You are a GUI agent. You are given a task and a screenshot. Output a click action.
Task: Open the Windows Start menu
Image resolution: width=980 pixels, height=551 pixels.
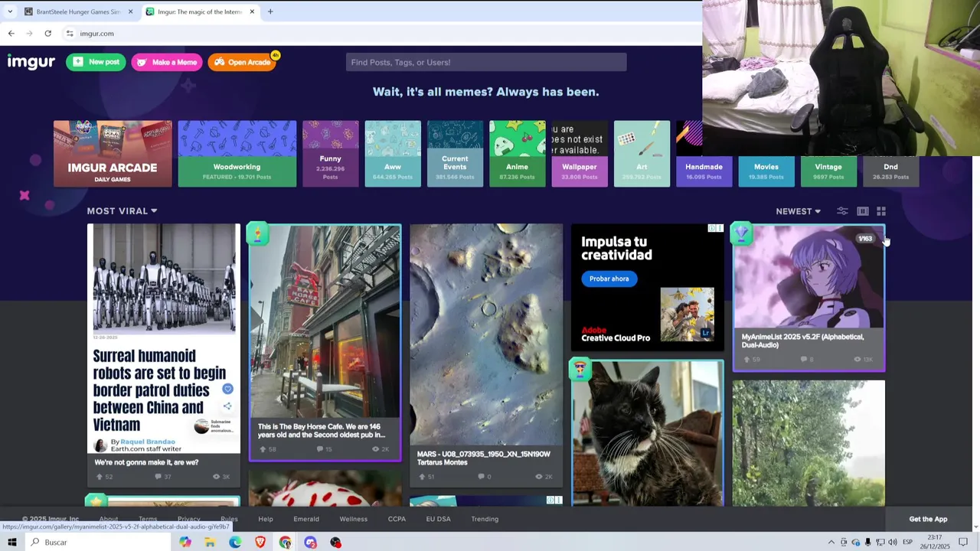pyautogui.click(x=11, y=542)
